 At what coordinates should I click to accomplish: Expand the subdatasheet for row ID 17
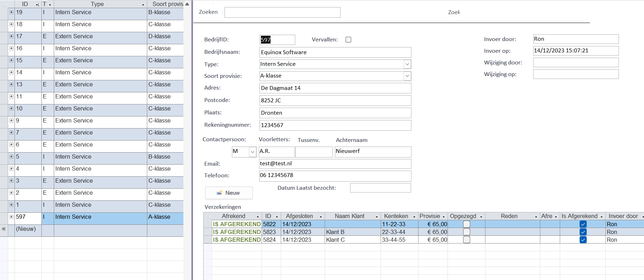click(11, 36)
